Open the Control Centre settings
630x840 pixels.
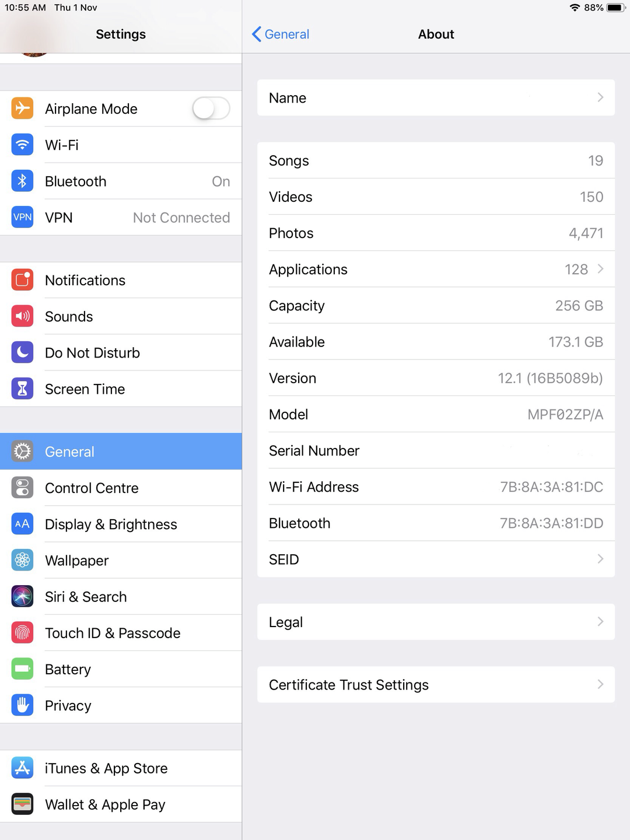pyautogui.click(x=121, y=488)
